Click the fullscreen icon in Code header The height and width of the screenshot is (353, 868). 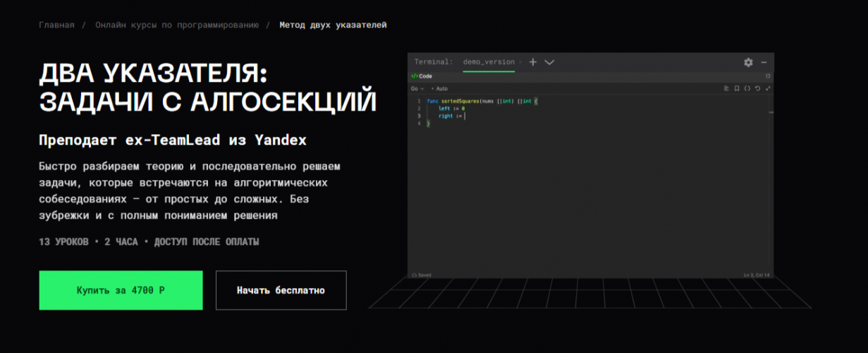coord(768,76)
